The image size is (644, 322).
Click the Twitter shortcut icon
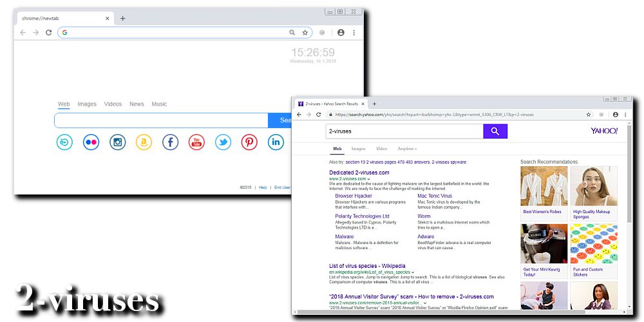tap(223, 142)
